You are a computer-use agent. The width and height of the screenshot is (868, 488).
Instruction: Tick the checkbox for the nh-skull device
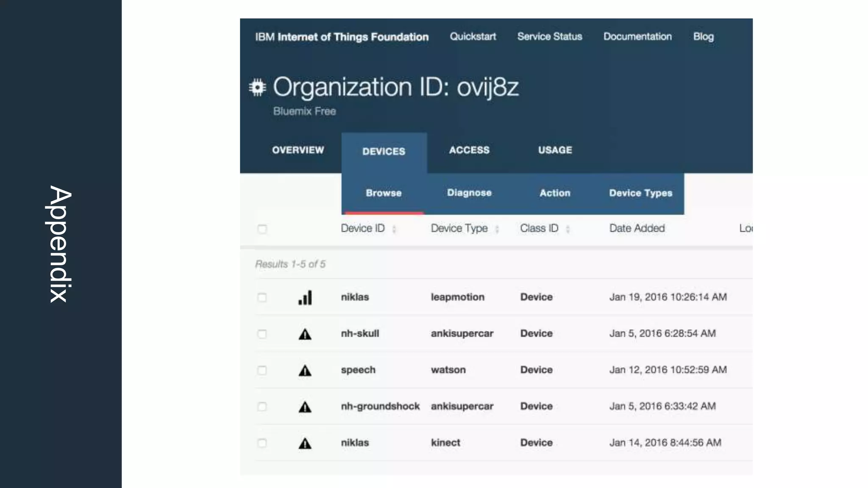coord(262,334)
